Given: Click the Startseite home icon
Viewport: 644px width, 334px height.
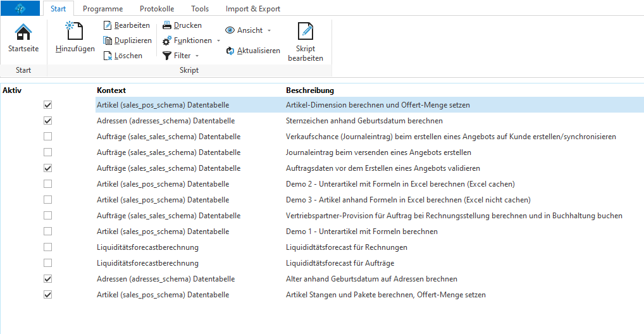Looking at the screenshot, I should click(x=23, y=32).
